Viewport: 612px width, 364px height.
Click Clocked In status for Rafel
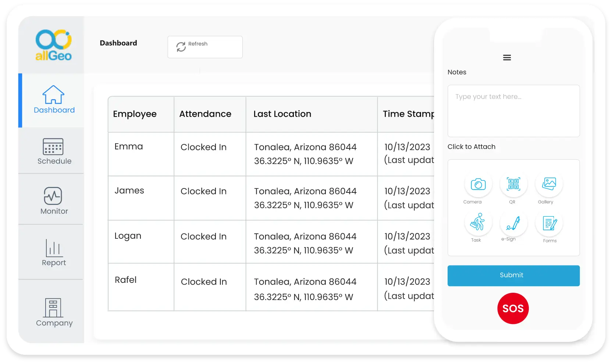click(204, 282)
